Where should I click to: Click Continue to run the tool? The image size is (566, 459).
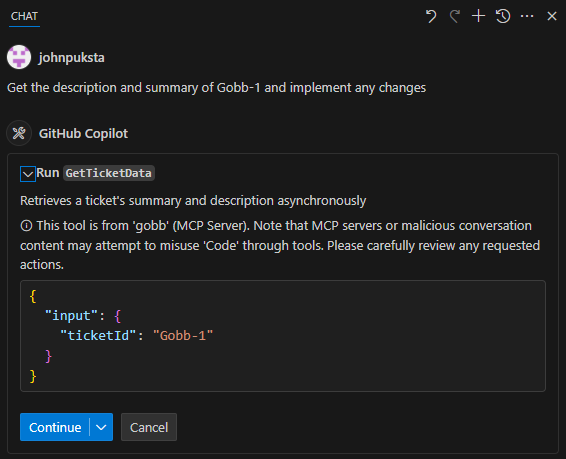(55, 427)
